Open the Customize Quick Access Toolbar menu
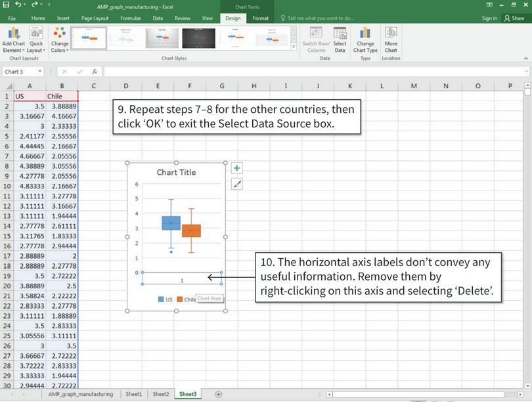This screenshot has width=532, height=402. 49,5
